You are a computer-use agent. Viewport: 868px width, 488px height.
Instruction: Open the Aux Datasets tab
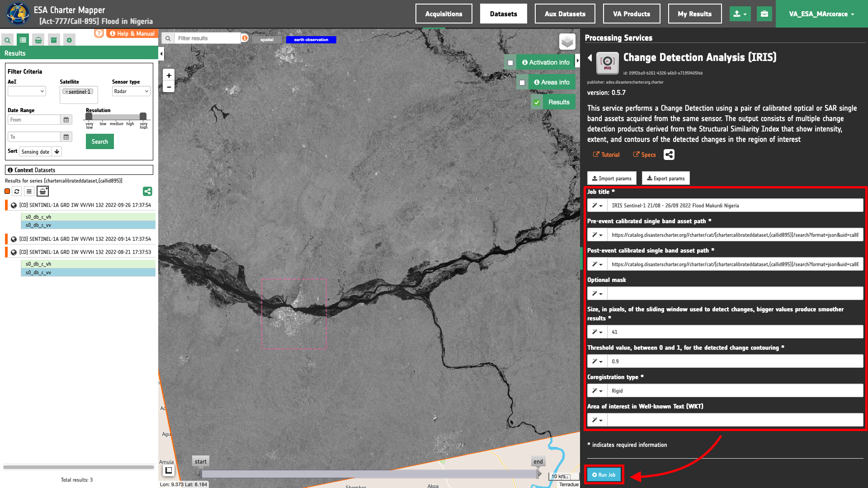565,14
